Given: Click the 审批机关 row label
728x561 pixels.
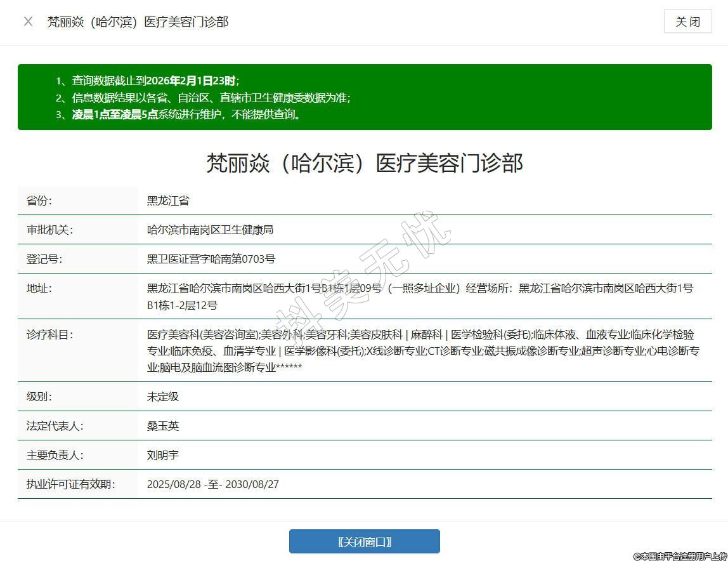Looking at the screenshot, I should (49, 230).
